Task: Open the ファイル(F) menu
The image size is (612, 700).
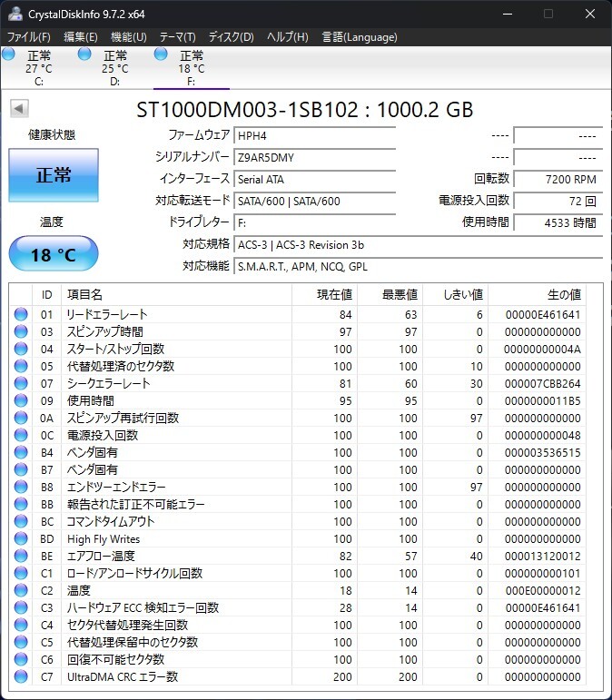Action: tap(28, 37)
